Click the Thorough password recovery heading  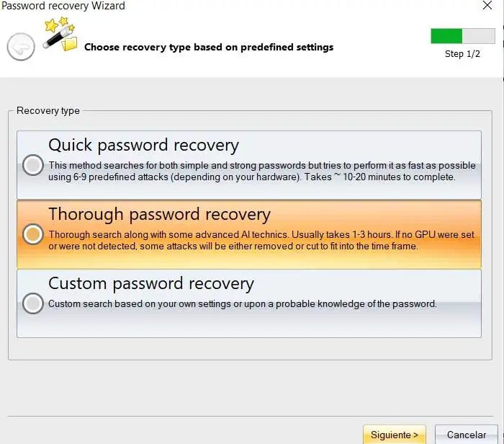point(159,214)
